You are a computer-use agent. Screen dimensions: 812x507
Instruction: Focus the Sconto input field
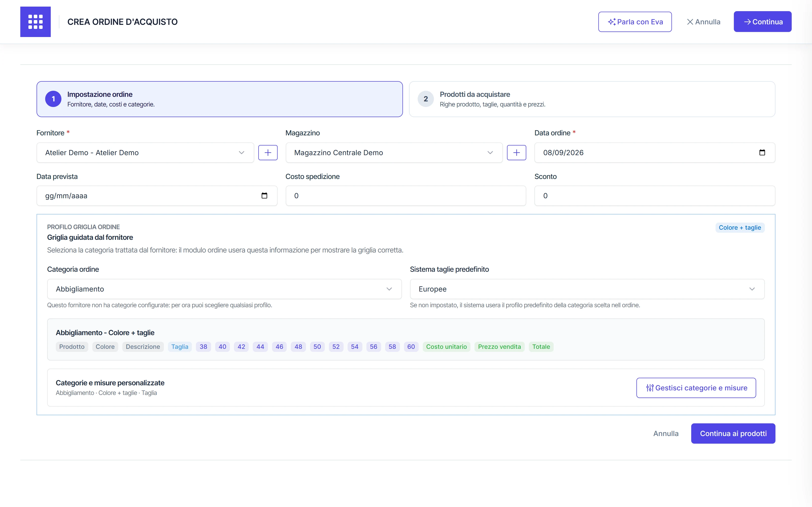pyautogui.click(x=654, y=195)
